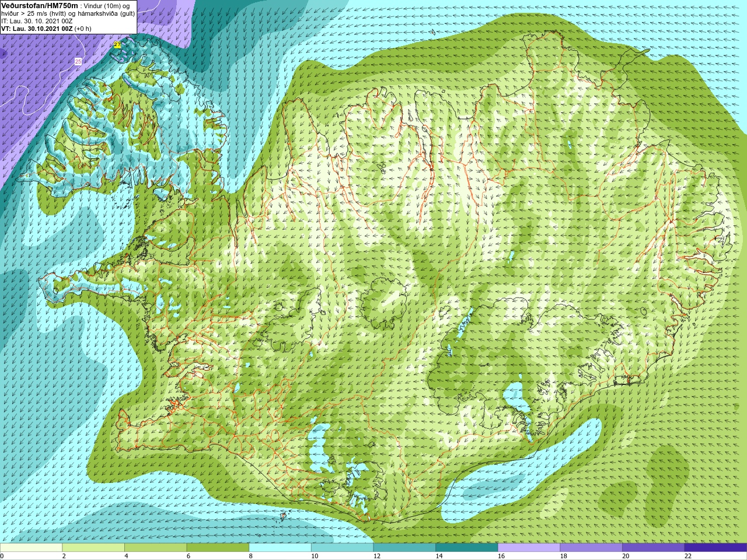
Task: Click the legend swatch between 18 and 20
Action: [x=591, y=548]
